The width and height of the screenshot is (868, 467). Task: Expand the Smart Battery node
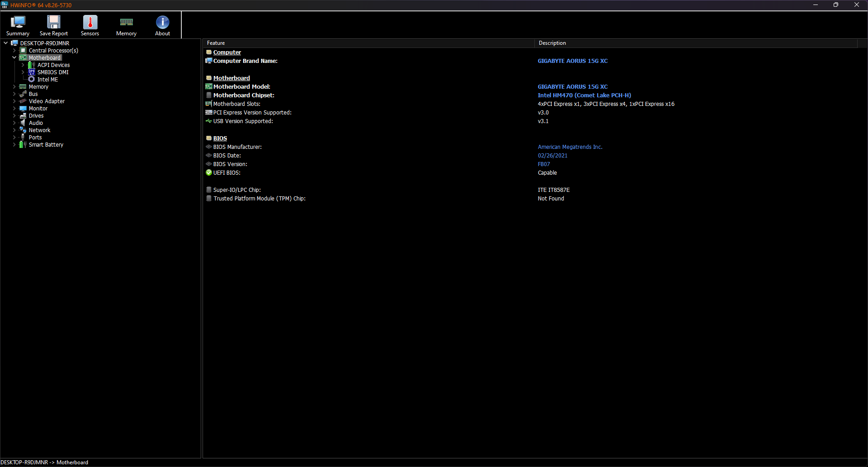(x=14, y=145)
